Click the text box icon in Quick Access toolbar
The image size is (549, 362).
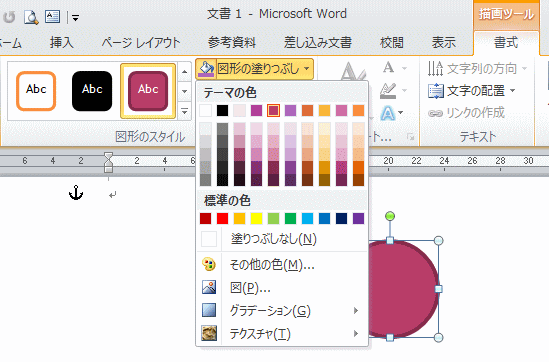click(53, 16)
